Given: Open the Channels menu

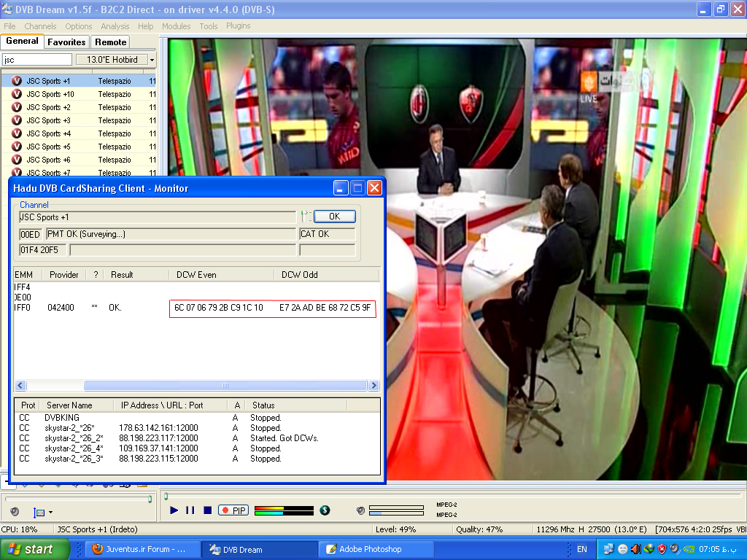Looking at the screenshot, I should click(x=41, y=26).
